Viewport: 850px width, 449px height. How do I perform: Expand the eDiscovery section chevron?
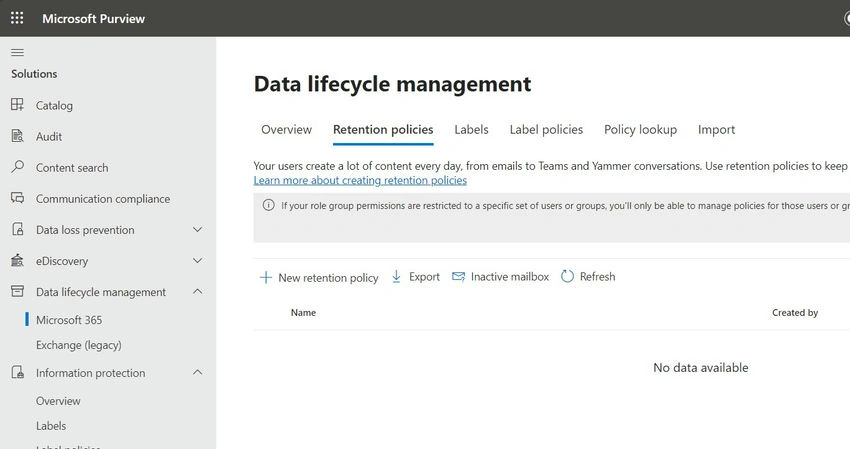click(197, 260)
